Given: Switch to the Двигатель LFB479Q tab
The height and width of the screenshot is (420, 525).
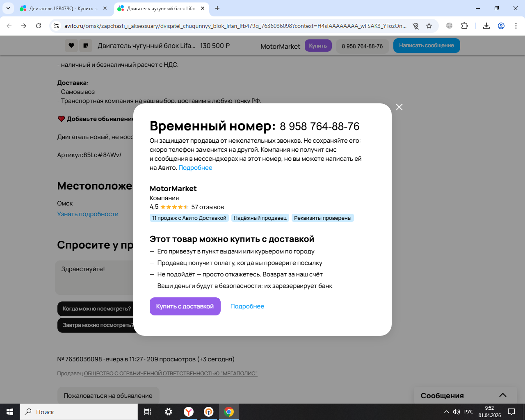Looking at the screenshot, I should (63, 8).
